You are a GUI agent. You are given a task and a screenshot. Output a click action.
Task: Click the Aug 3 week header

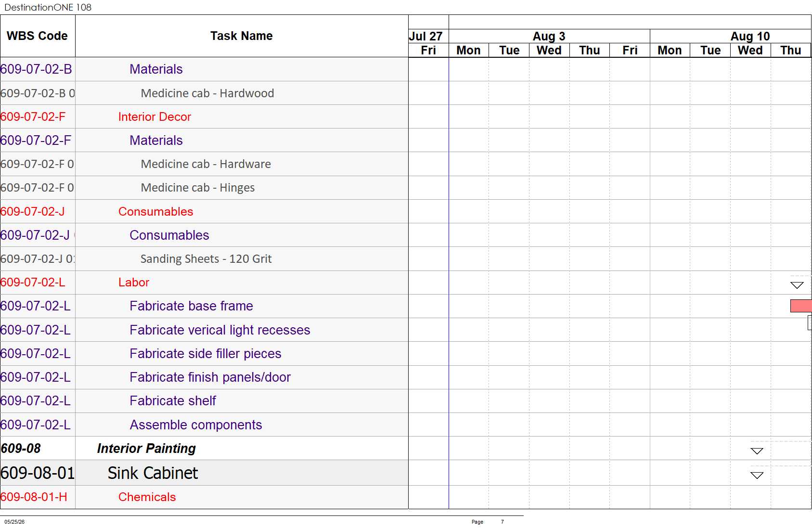tap(549, 37)
